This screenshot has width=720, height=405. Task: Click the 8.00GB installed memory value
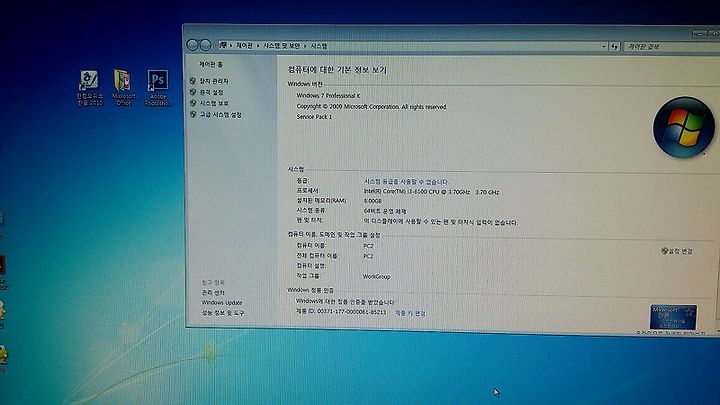[x=372, y=201]
